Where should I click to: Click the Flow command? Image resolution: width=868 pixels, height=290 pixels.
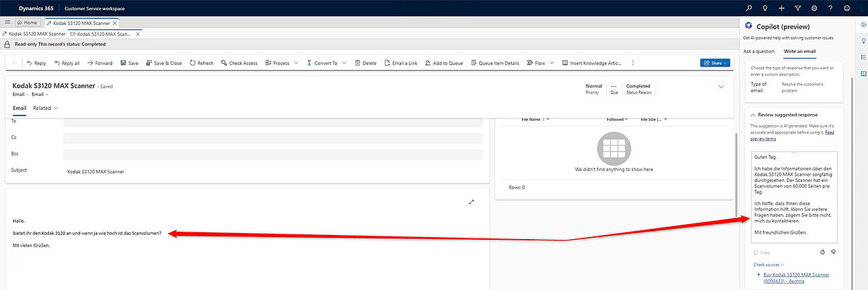536,63
